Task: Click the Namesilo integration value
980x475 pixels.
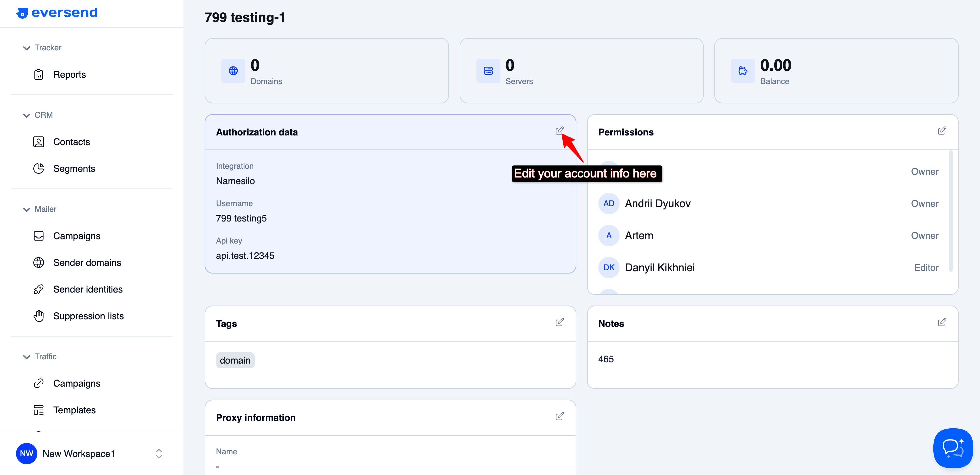Action: click(x=235, y=181)
